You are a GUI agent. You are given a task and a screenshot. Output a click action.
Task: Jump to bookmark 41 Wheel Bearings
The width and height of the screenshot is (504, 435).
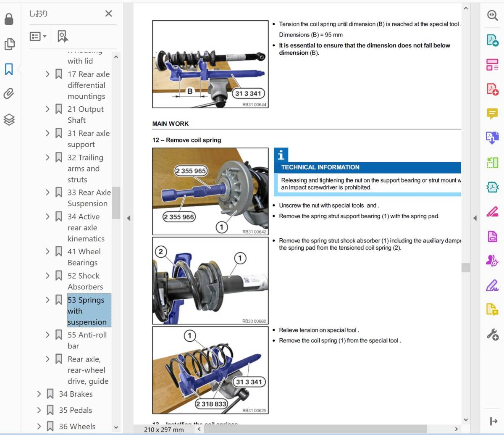tap(84, 257)
